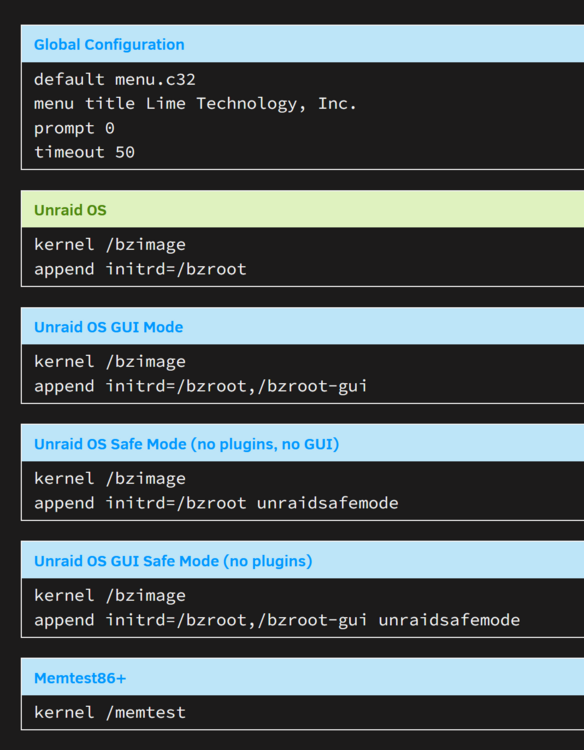The image size is (584, 750).
Task: Place cursor on the 'prompt 0' line
Action: pyautogui.click(x=74, y=129)
